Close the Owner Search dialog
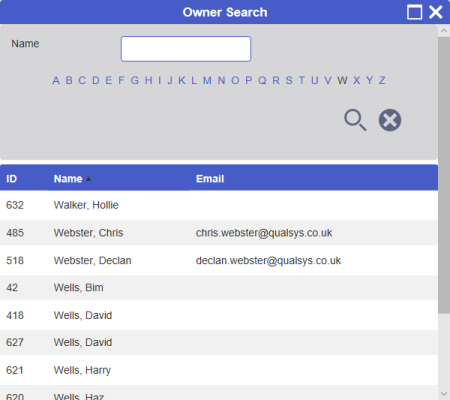The width and height of the screenshot is (450, 400). [436, 12]
